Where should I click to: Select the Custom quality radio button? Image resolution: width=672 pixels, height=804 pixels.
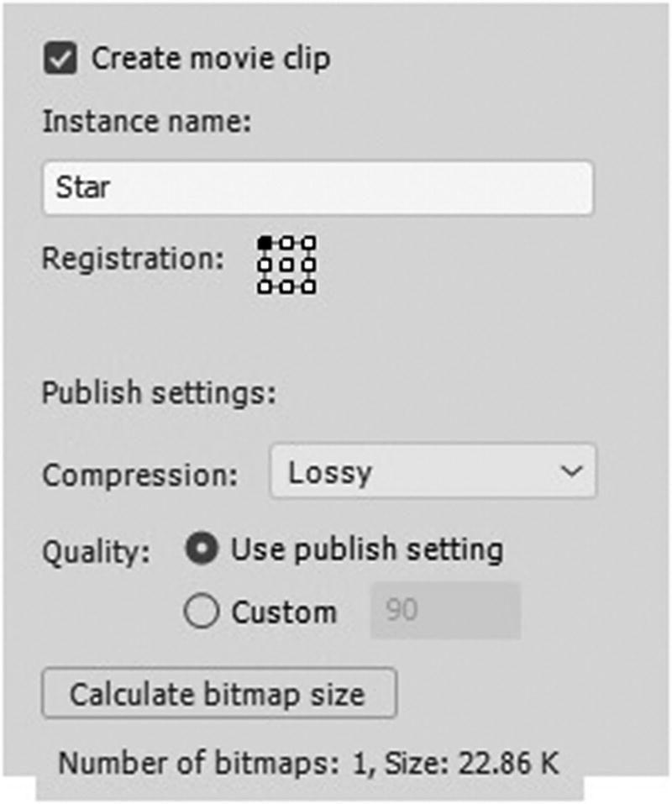(202, 612)
